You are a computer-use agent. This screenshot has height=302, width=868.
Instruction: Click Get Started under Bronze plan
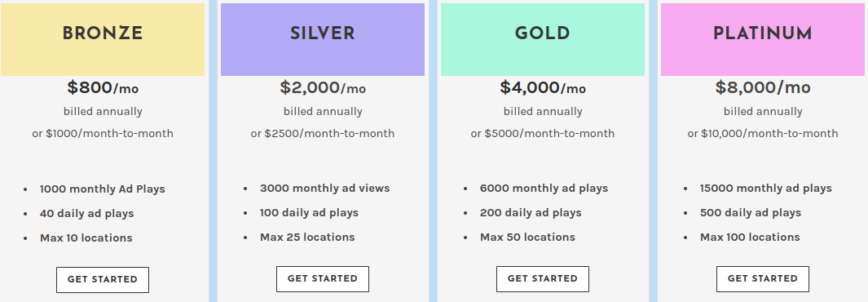[103, 280]
